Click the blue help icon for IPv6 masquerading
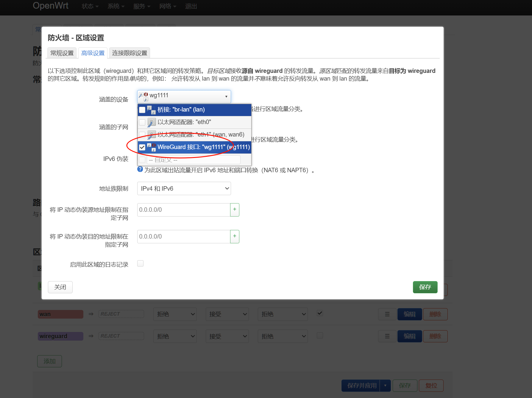 tap(140, 170)
